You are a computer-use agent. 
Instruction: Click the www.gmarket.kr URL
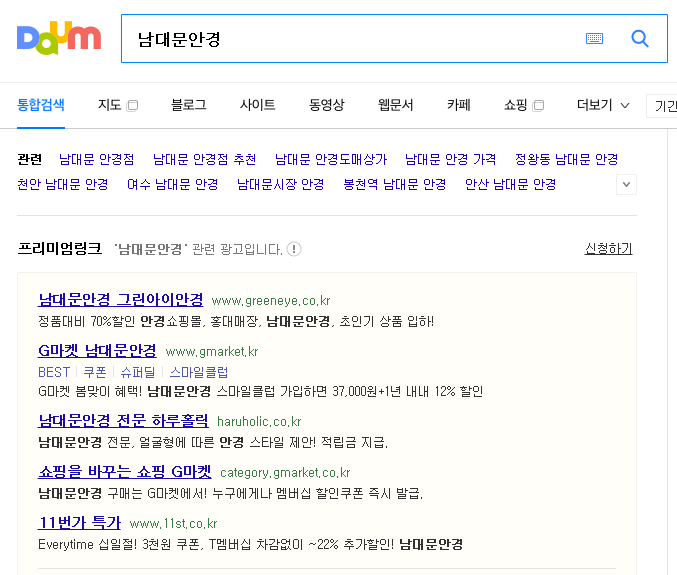[212, 352]
